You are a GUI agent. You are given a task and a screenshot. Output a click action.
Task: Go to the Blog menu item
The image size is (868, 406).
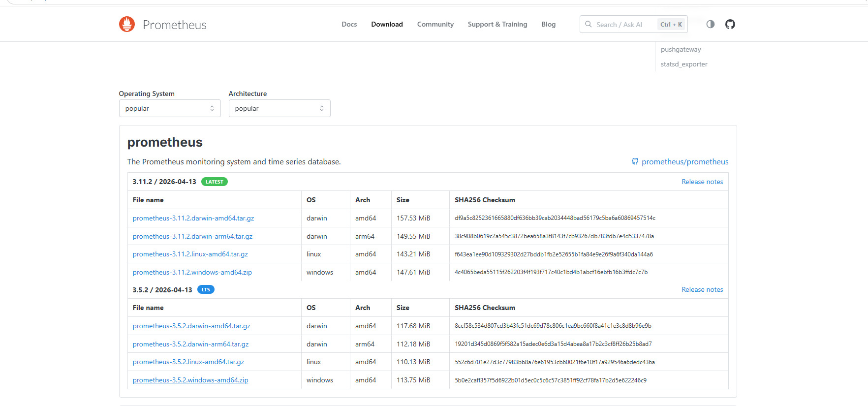(x=549, y=24)
